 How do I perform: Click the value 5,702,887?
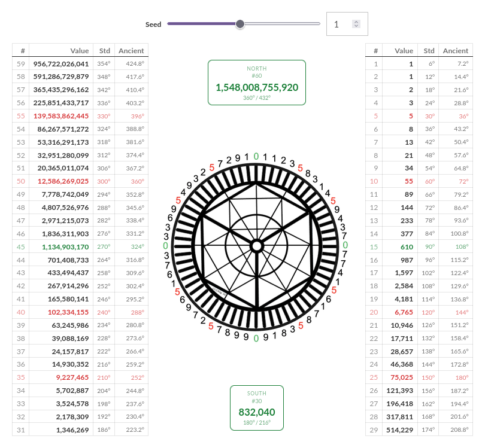pos(72,391)
